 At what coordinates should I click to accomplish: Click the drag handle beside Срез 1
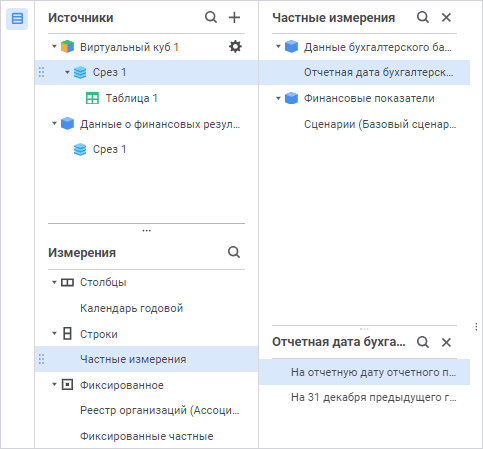pyautogui.click(x=41, y=72)
